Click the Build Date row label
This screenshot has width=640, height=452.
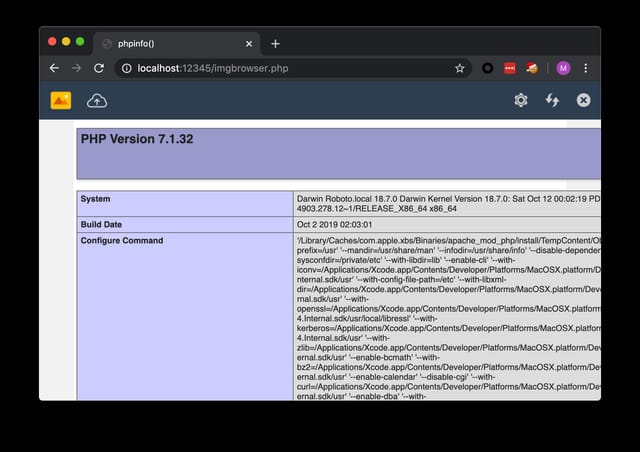coord(101,225)
